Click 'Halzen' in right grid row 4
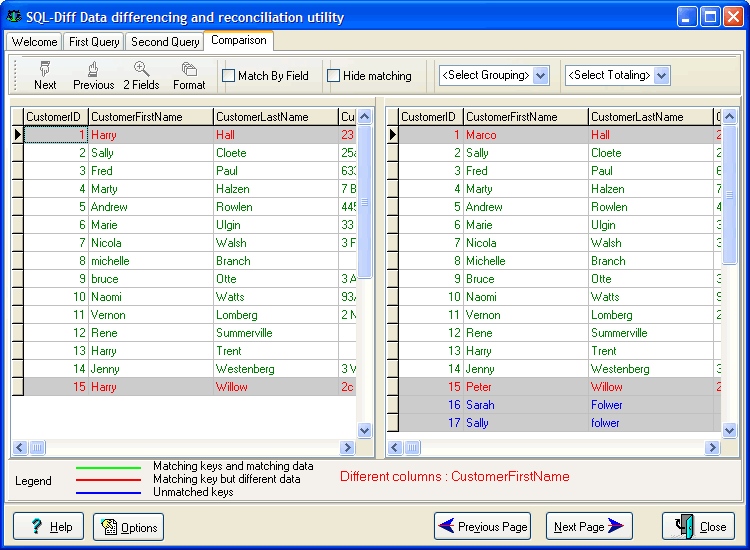The width and height of the screenshot is (750, 550). point(607,189)
